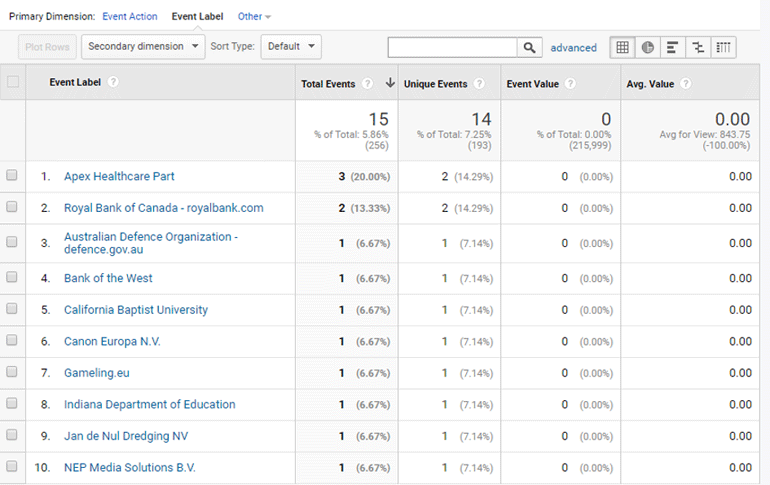Open the Sort Type Default dropdown
Image resolution: width=770 pixels, height=485 pixels.
tap(291, 47)
